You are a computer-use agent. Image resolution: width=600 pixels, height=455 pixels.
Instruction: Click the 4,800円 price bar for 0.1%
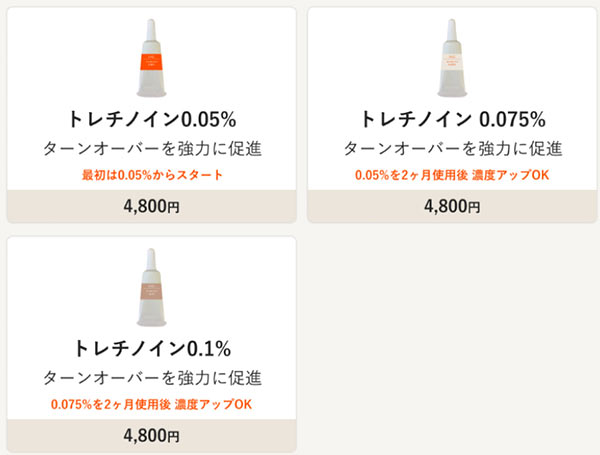[152, 436]
